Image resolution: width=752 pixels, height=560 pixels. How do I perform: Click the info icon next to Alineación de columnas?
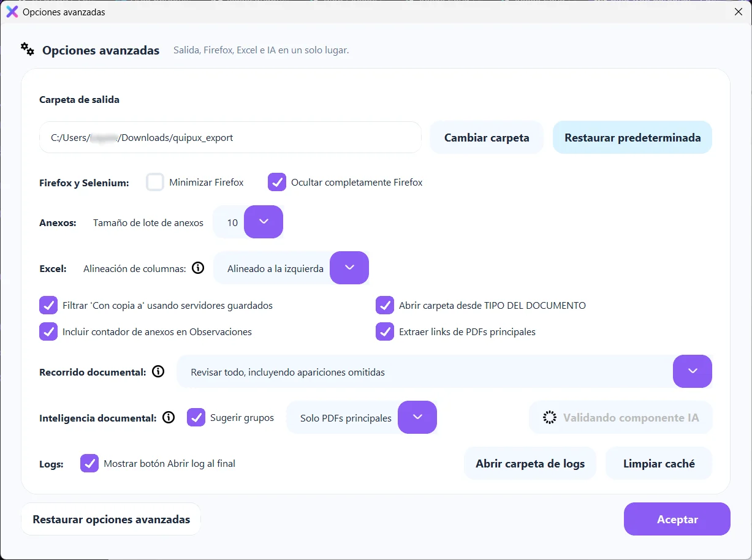(x=197, y=268)
